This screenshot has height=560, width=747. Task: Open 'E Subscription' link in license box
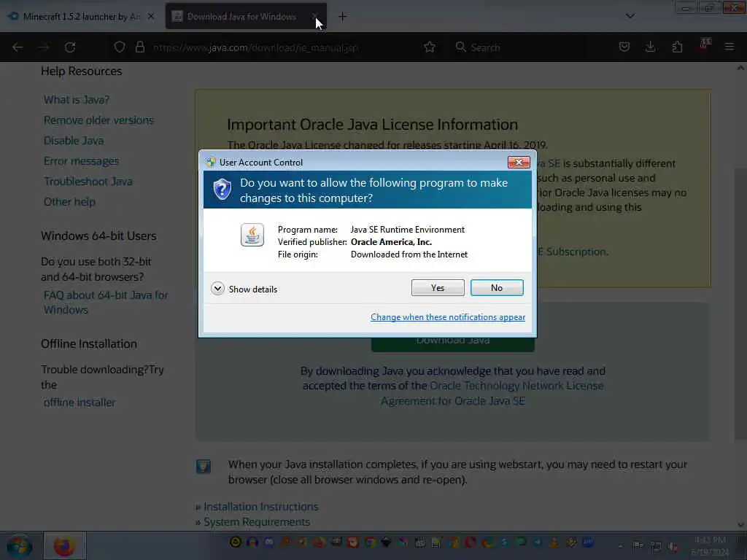coord(573,252)
